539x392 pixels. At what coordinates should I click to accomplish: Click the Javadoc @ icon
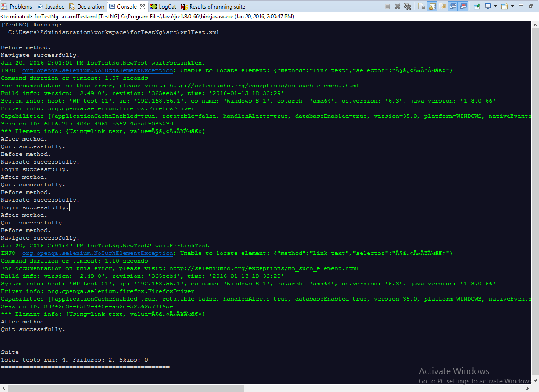point(40,7)
